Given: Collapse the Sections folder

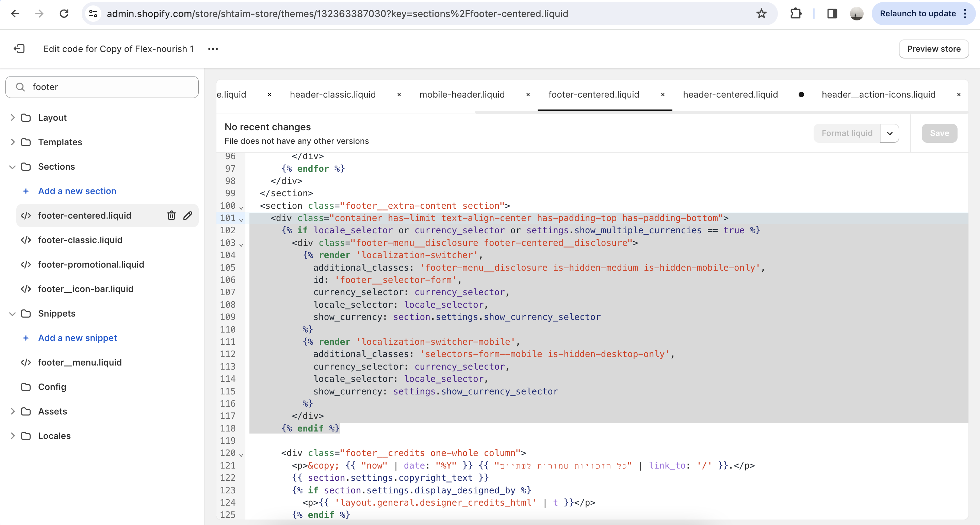Looking at the screenshot, I should click(13, 167).
